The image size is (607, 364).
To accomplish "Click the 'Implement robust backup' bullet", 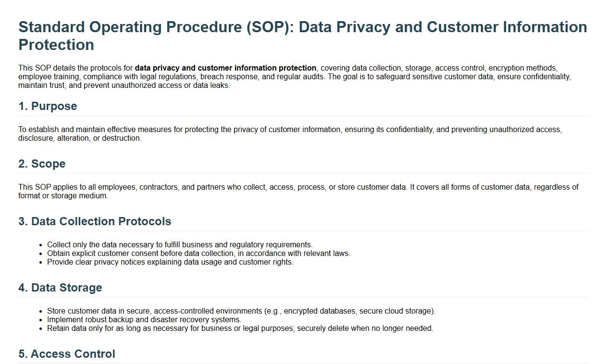I will 144,320.
